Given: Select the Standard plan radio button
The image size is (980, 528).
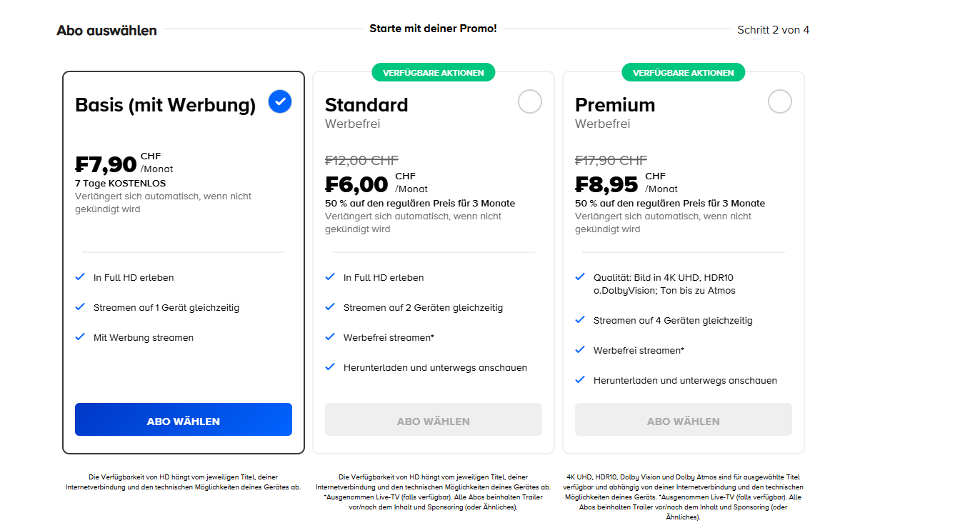Looking at the screenshot, I should [529, 102].
